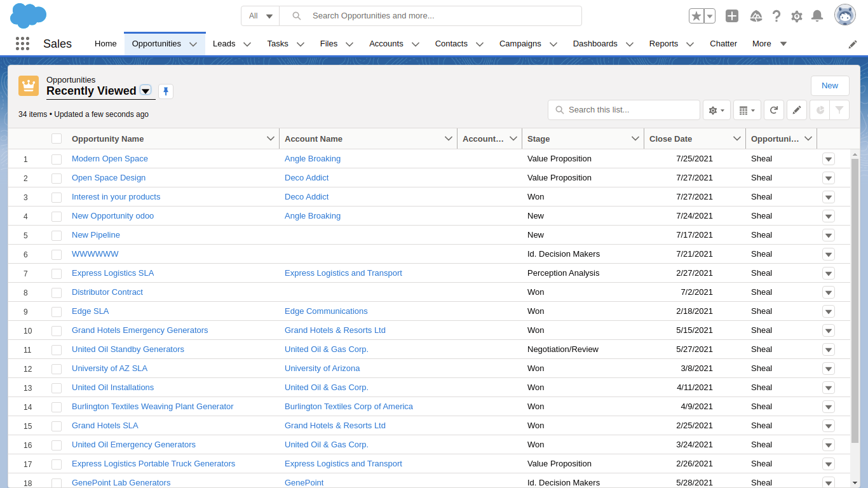Open the University of Arizona account link
This screenshot has height=488, width=868.
click(x=322, y=369)
